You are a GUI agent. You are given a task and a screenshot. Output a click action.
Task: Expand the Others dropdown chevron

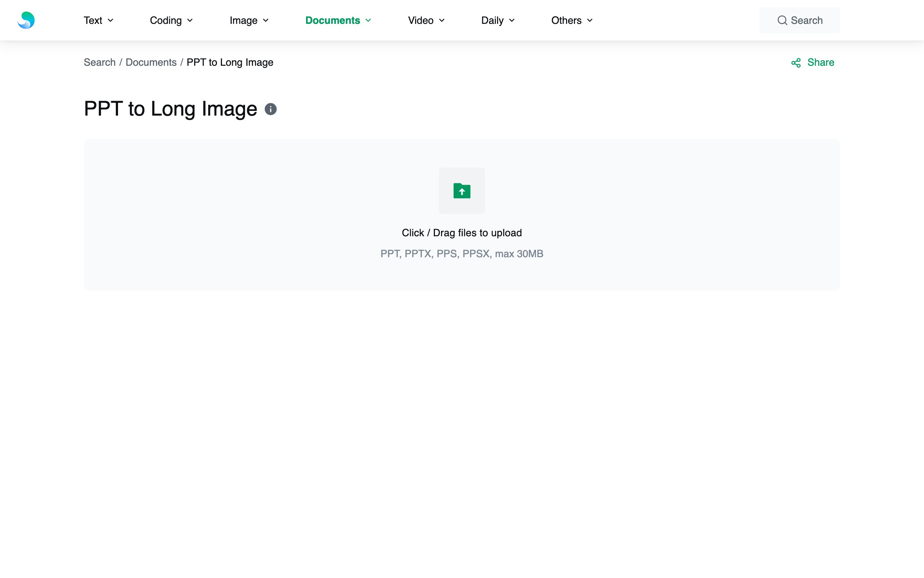pos(589,20)
